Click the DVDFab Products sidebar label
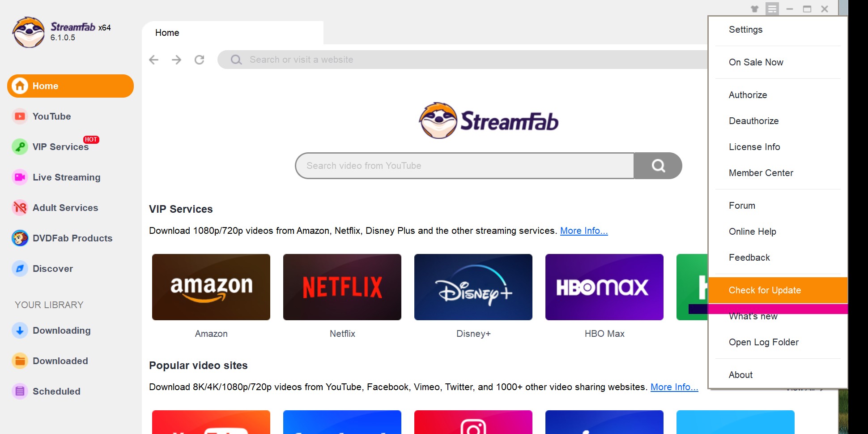Image resolution: width=868 pixels, height=434 pixels. point(72,238)
